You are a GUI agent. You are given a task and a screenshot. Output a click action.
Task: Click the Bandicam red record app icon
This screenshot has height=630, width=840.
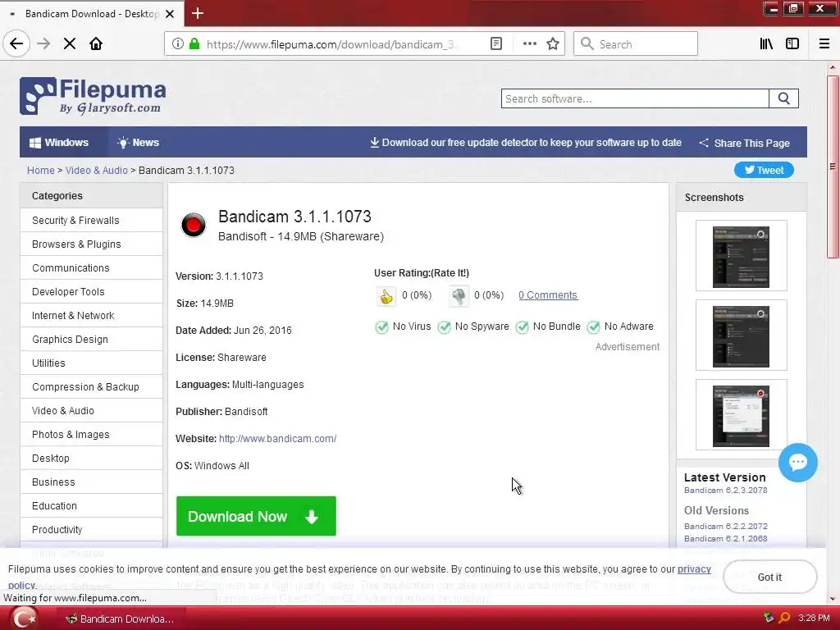click(194, 225)
